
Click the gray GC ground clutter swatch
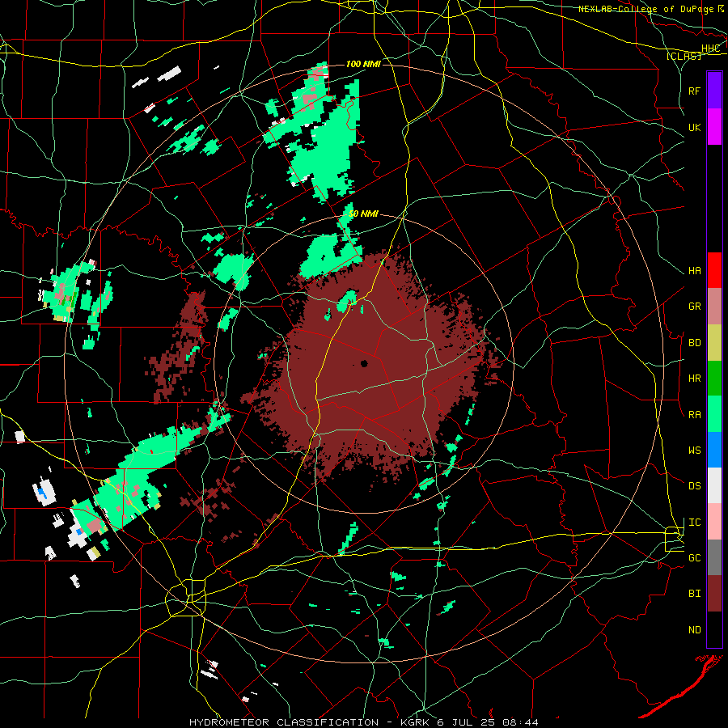(714, 557)
